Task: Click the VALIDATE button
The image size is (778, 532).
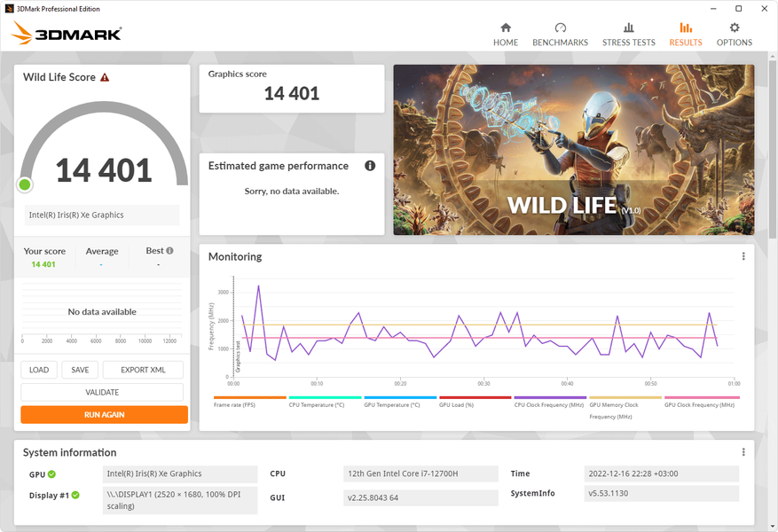Action: (x=102, y=392)
